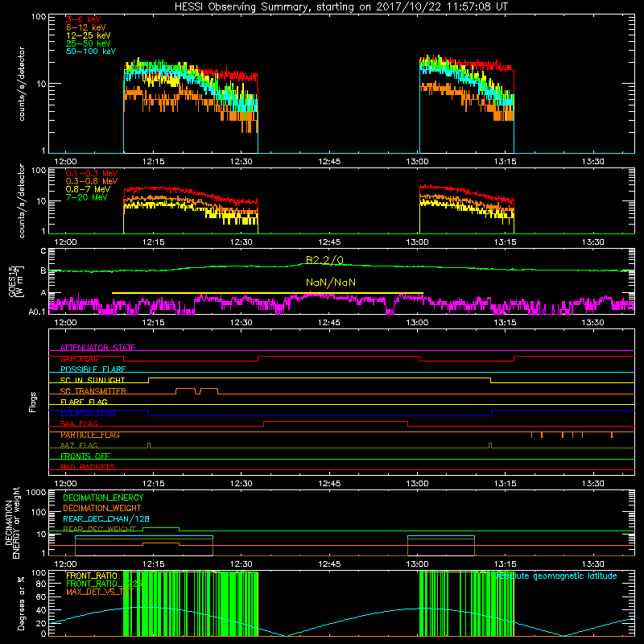Select the yellow FRONT_RATIO legend label
Viewport: 644px width, 644px height.
tap(92, 576)
